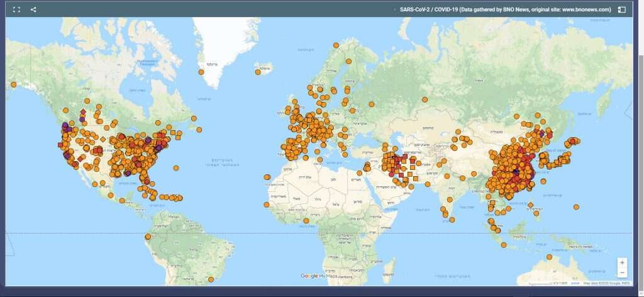Click the page vertical scrollbar

click(x=639, y=126)
